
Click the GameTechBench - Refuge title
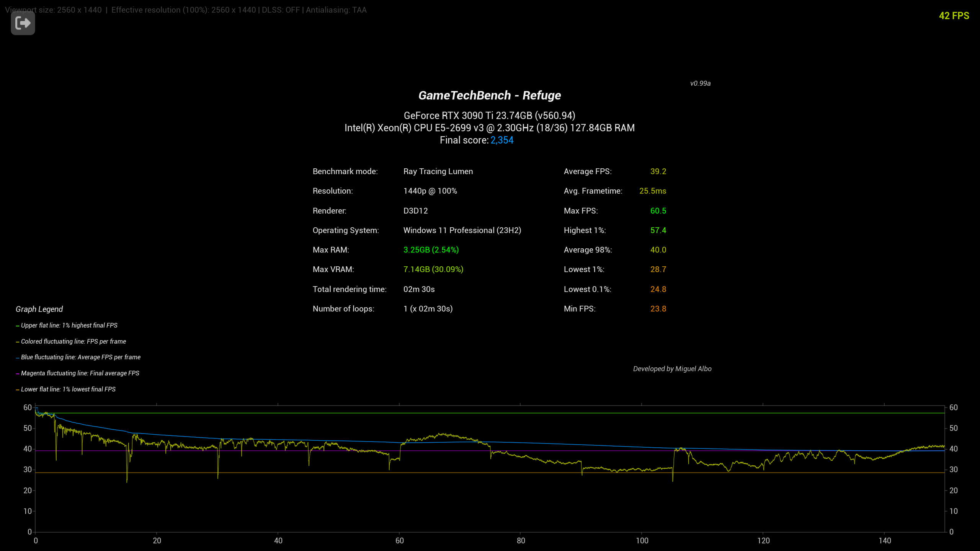click(x=490, y=95)
